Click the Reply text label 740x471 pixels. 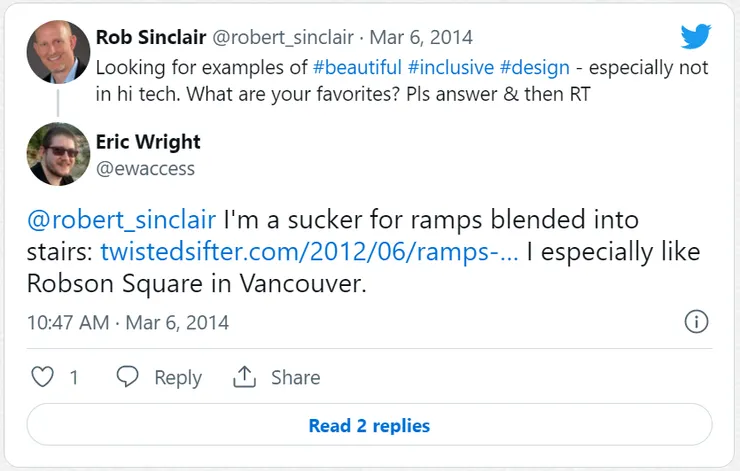pos(178,378)
